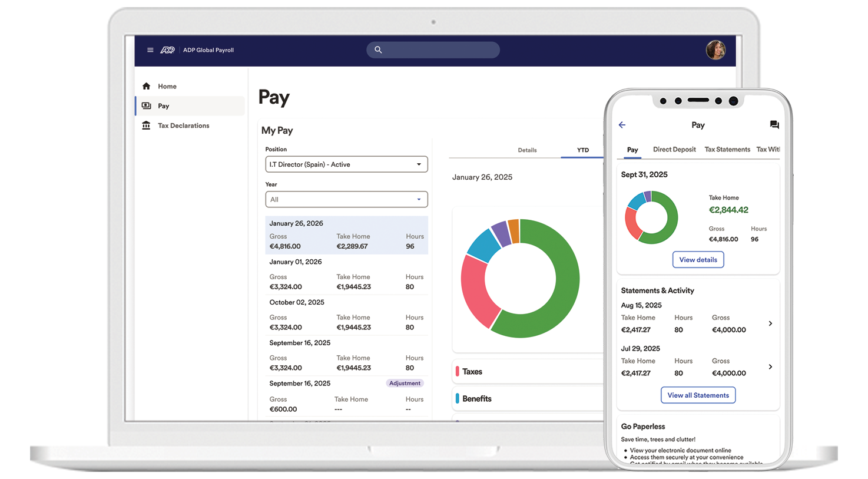Expand the Year filter dropdown
This screenshot has width=868, height=479.
click(346, 199)
